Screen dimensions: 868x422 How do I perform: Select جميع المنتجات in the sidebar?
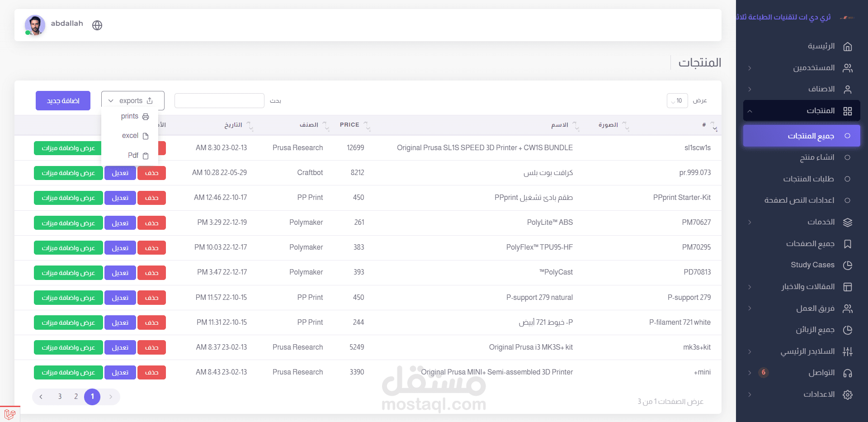point(802,136)
